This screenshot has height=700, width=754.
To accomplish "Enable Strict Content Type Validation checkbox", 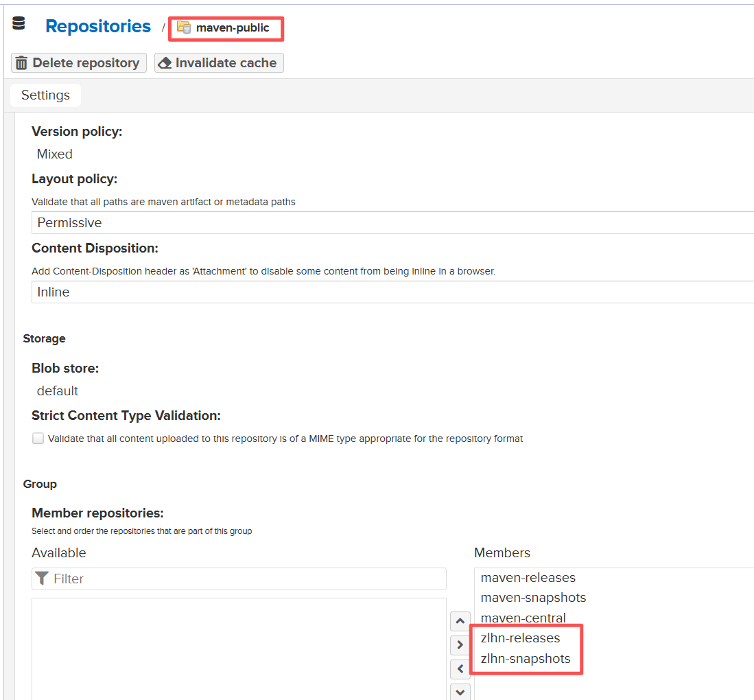I will click(38, 439).
